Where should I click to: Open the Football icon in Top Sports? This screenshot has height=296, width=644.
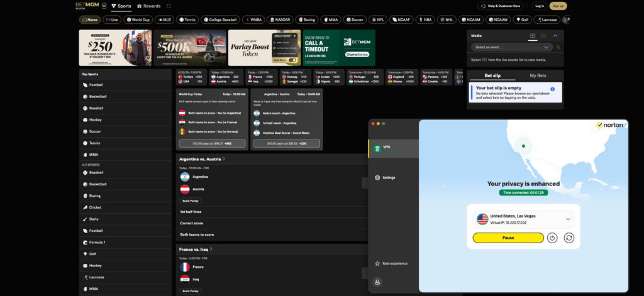(85, 85)
